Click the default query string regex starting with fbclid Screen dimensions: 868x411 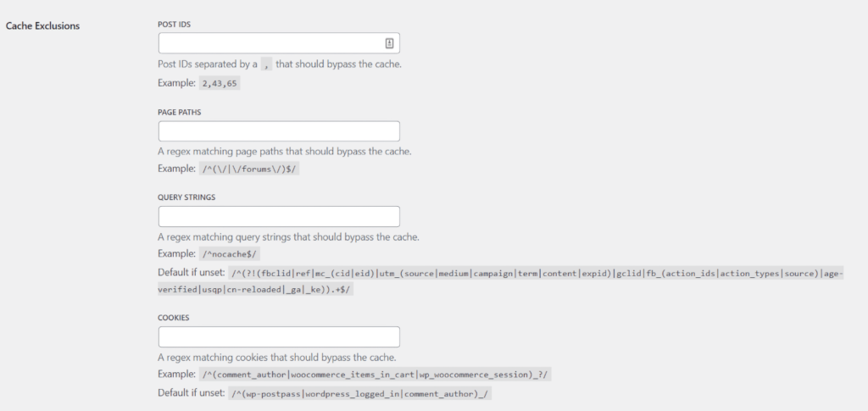tap(534, 273)
